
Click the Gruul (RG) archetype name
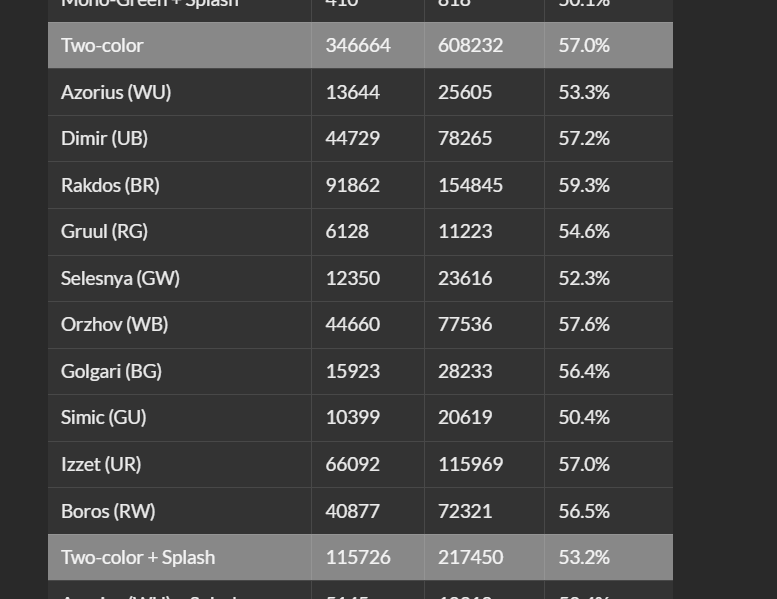pyautogui.click(x=104, y=231)
